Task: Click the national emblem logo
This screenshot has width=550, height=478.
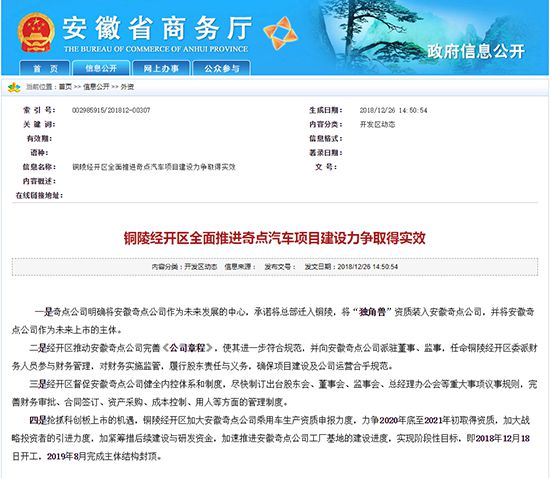Action: coord(36,32)
